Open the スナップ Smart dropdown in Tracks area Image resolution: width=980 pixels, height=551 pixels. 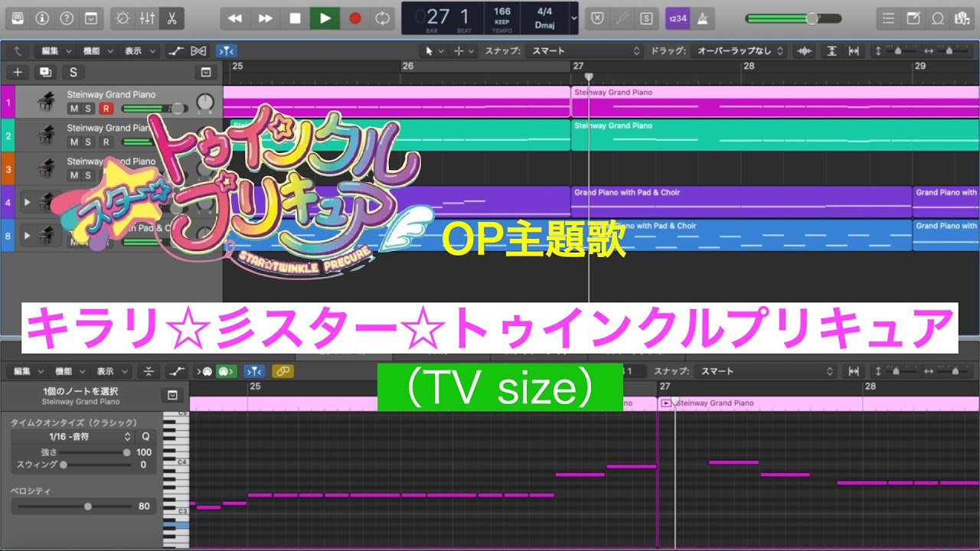(584, 51)
